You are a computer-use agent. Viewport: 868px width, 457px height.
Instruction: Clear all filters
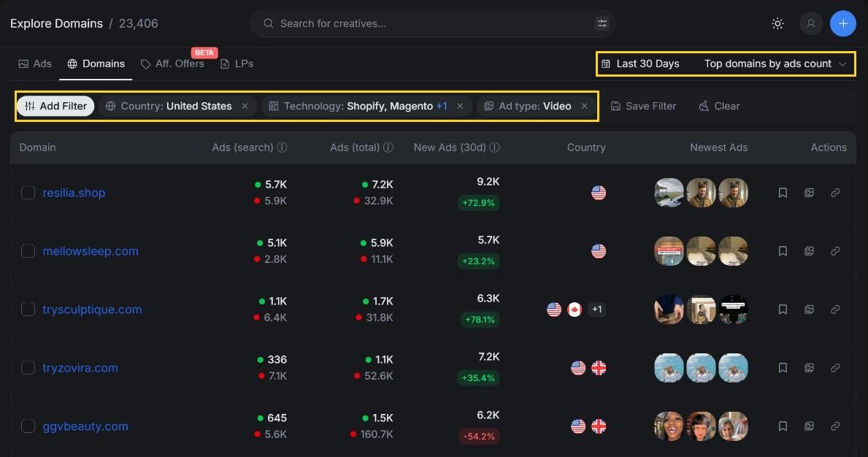[719, 106]
